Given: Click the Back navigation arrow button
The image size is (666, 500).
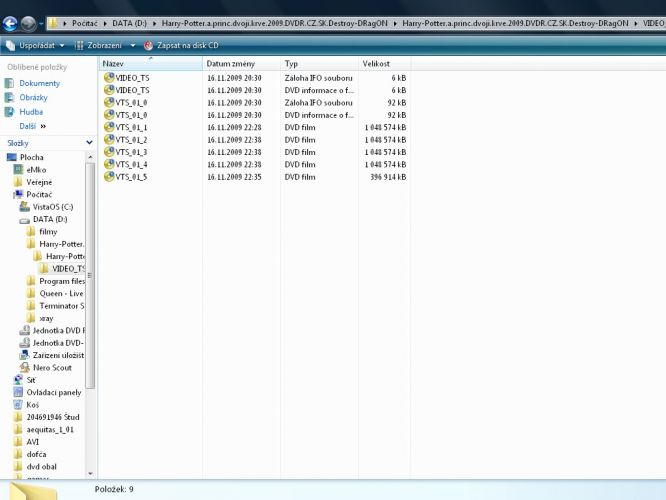Looking at the screenshot, I should [x=10, y=23].
